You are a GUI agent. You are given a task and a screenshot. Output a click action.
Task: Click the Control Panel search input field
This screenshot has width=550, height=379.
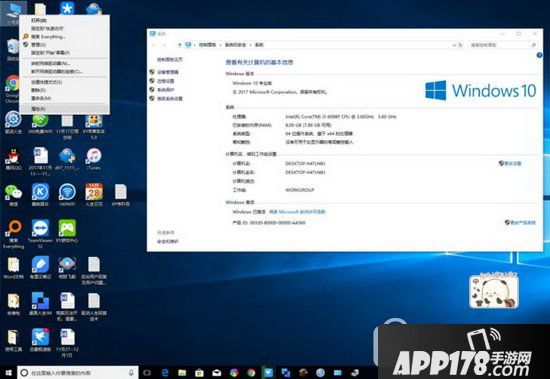pyautogui.click(x=499, y=45)
